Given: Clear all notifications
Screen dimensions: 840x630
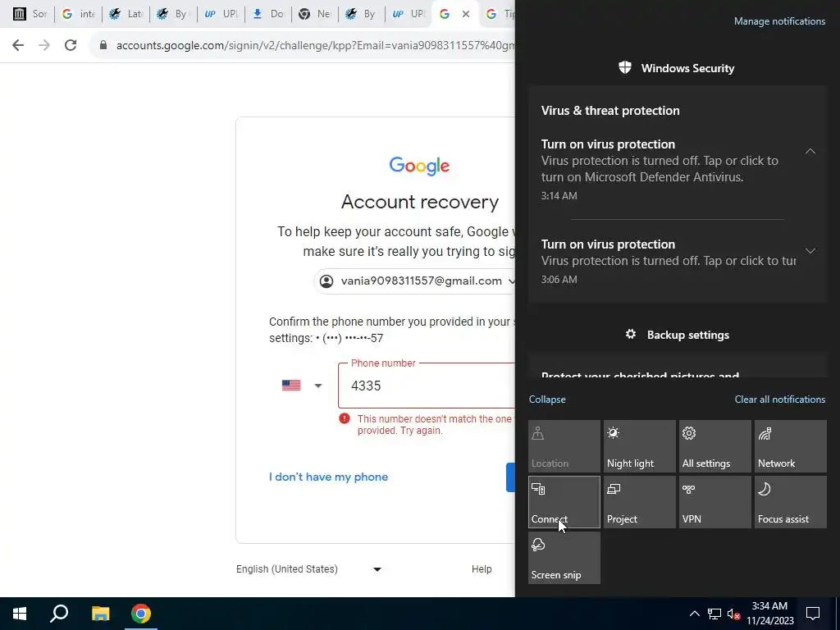Looking at the screenshot, I should 779,399.
